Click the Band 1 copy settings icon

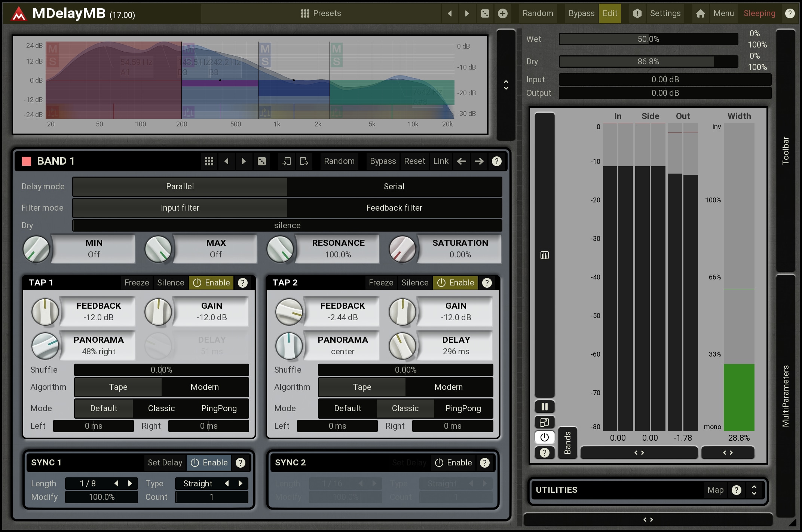click(287, 161)
